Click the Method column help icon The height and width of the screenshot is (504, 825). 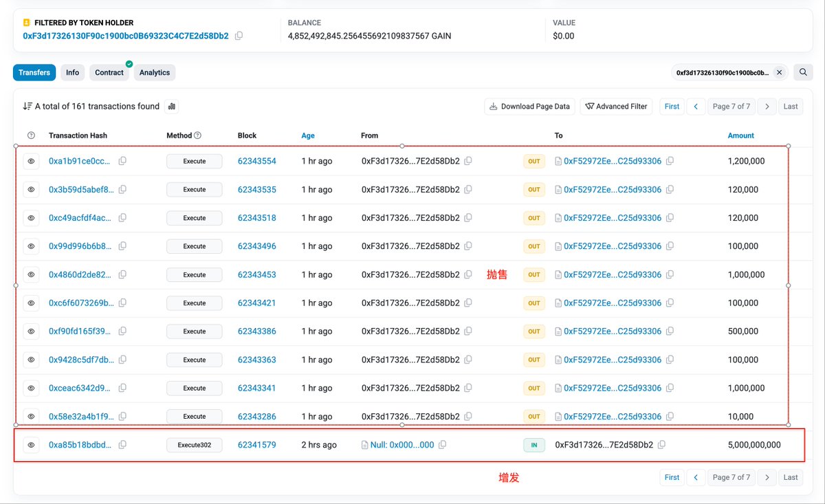coord(198,135)
